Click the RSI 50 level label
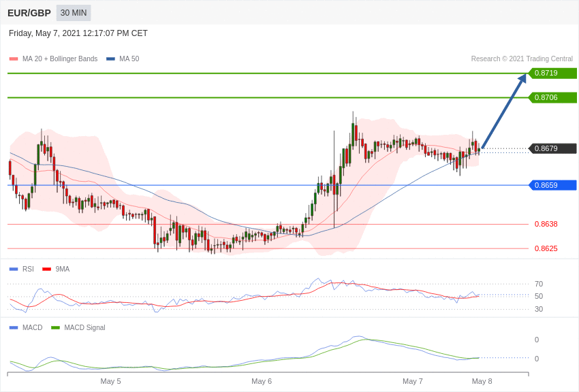 (x=539, y=296)
